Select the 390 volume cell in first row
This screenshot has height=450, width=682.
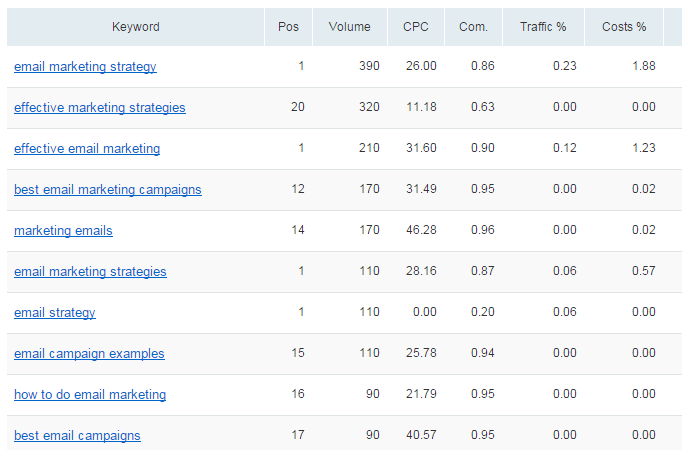tap(369, 66)
